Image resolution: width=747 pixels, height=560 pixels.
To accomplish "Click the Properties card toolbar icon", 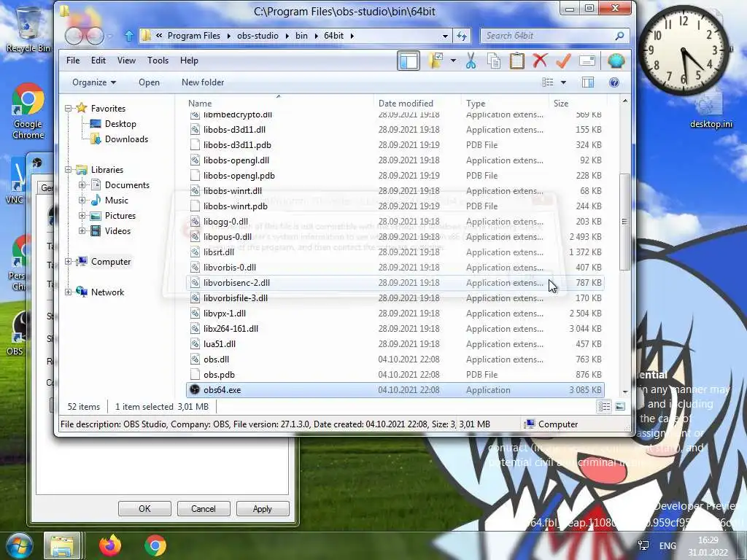I will tap(587, 61).
